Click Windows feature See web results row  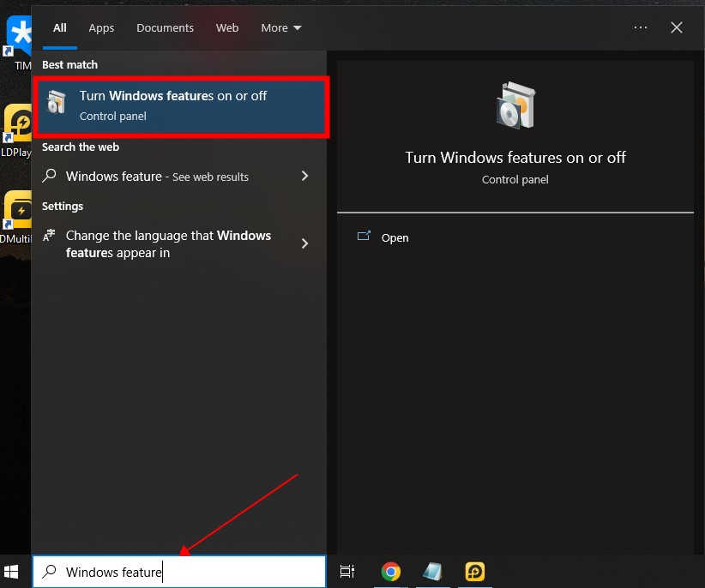point(179,176)
